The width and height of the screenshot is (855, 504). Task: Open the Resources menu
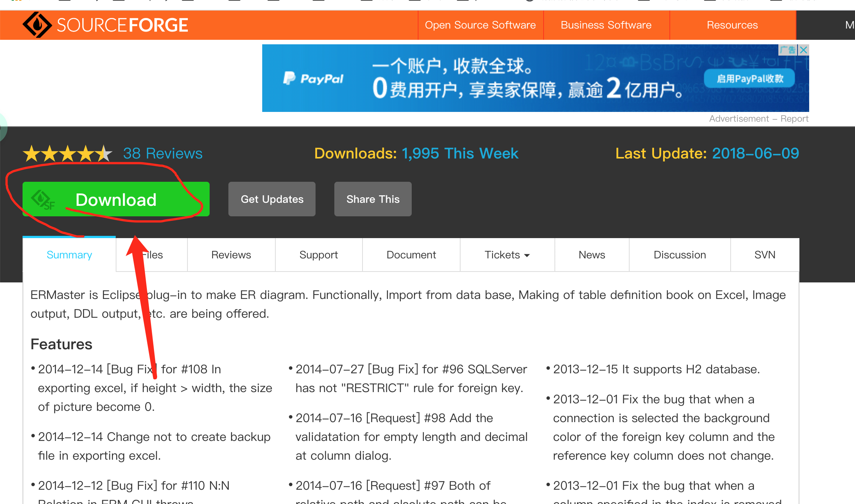732,25
